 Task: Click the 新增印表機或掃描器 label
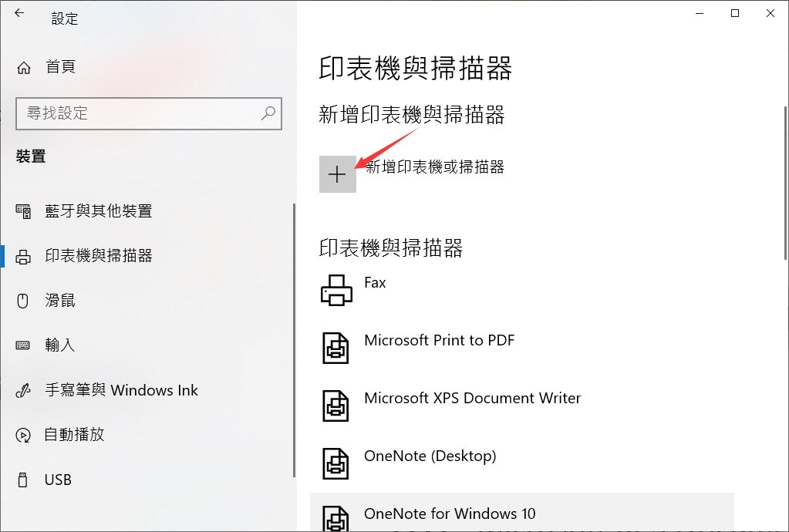point(435,167)
